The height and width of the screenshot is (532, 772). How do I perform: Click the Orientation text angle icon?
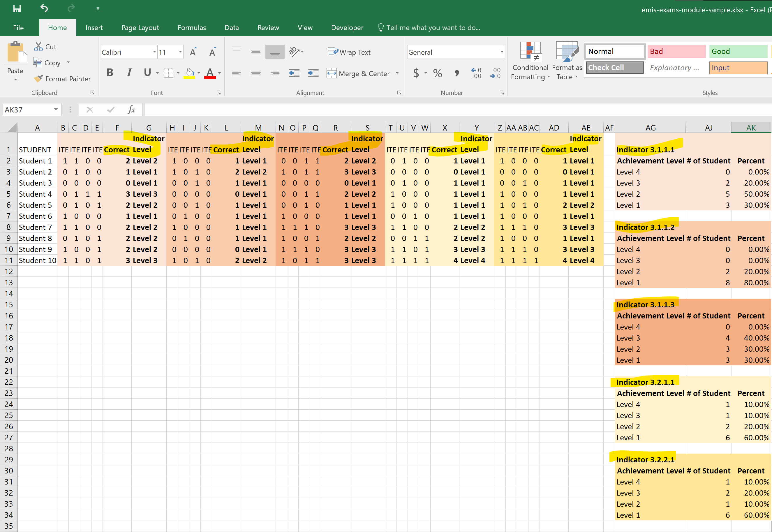coord(294,52)
